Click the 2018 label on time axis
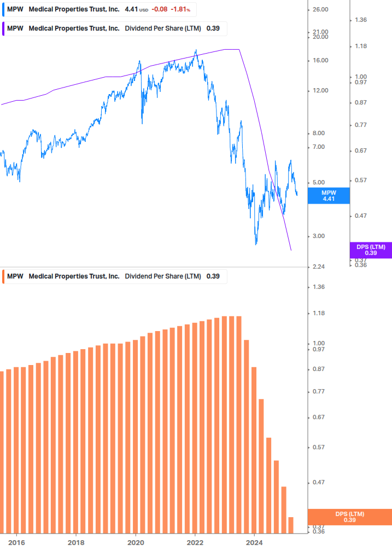392x550 pixels. point(76,543)
